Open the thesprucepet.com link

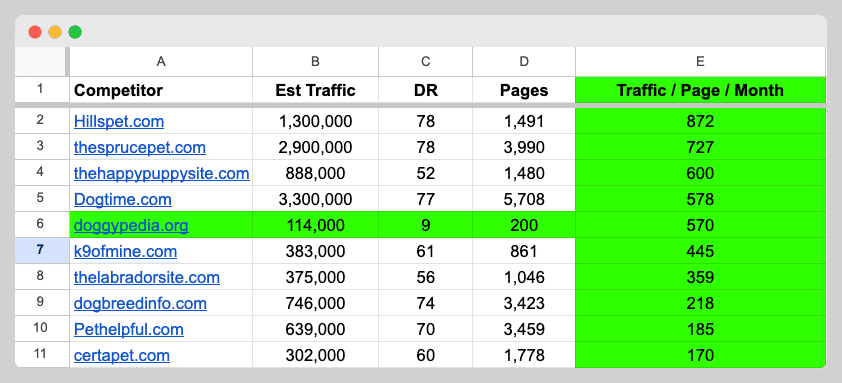[x=140, y=147]
